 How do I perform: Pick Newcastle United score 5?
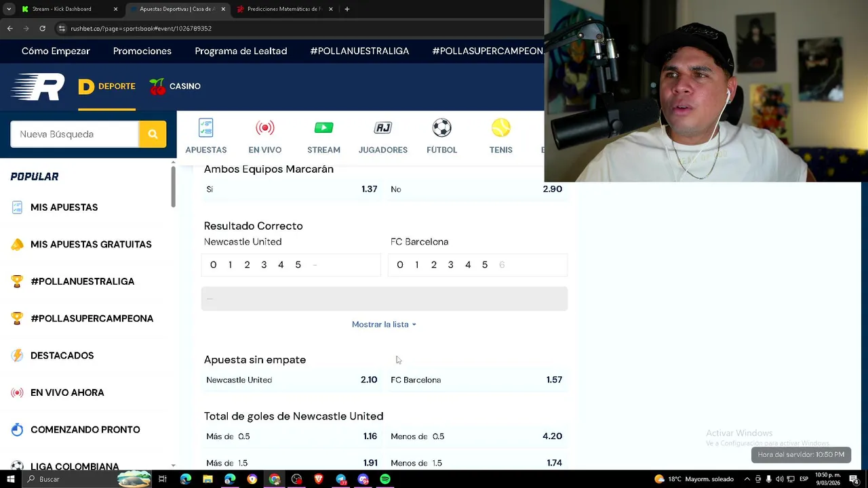(298, 265)
